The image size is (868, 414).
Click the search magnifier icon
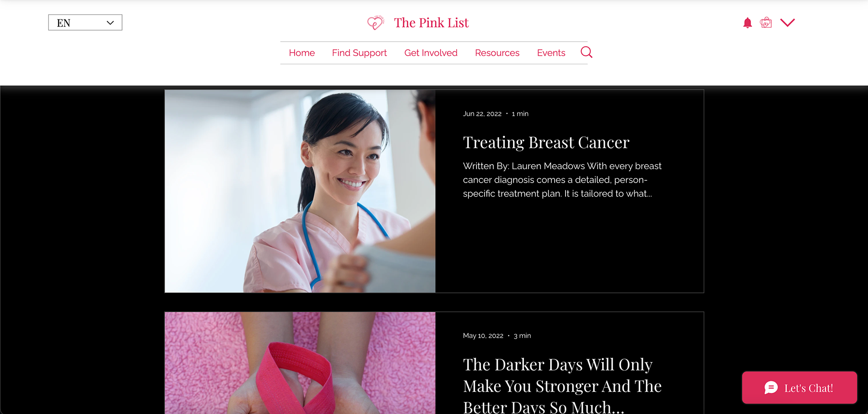[586, 52]
